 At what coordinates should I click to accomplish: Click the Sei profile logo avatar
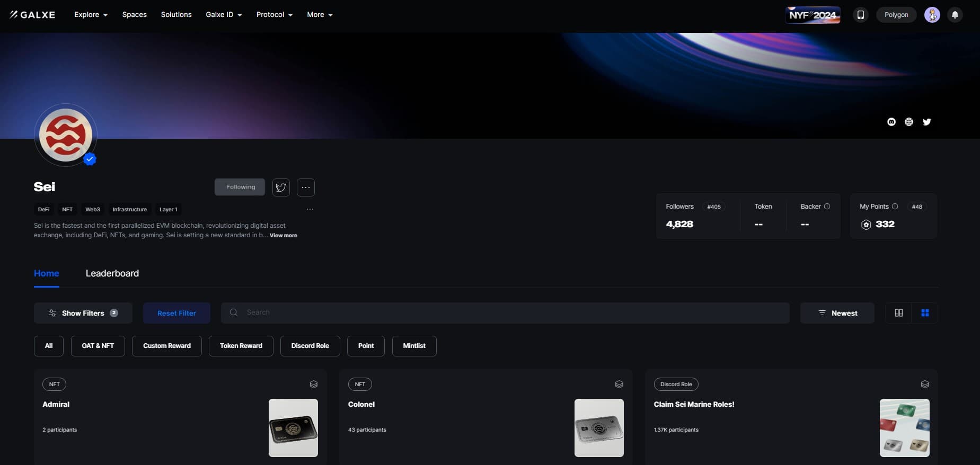[x=66, y=135]
